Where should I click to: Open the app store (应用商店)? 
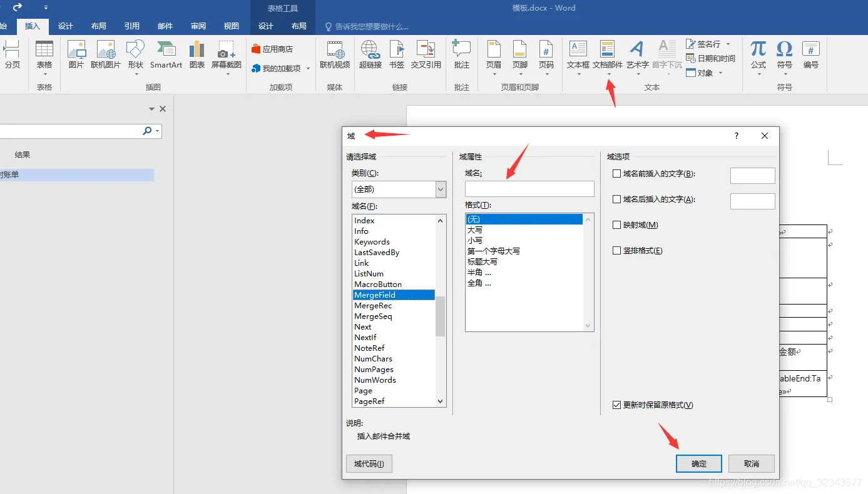coord(272,49)
